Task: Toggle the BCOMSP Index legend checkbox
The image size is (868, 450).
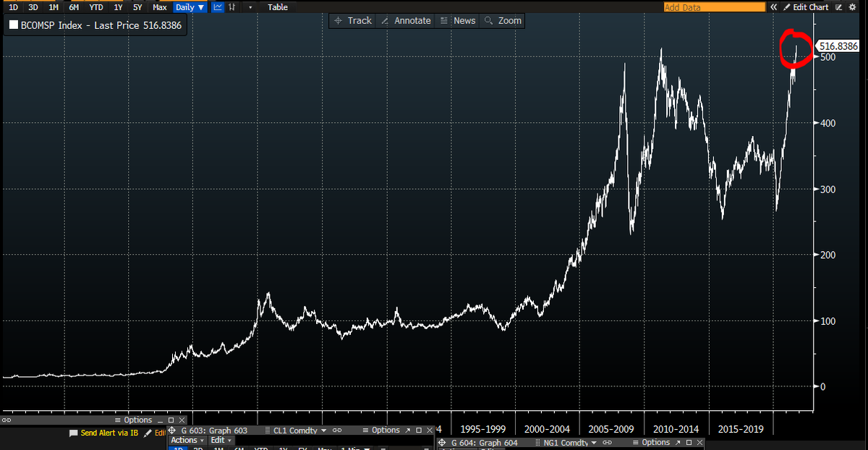Action: click(x=13, y=24)
